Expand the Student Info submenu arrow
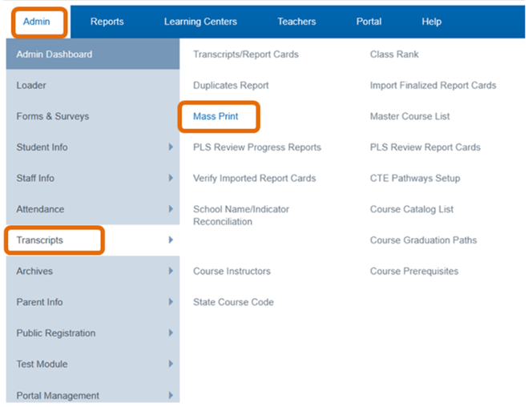This screenshot has width=532, height=407. tap(171, 147)
